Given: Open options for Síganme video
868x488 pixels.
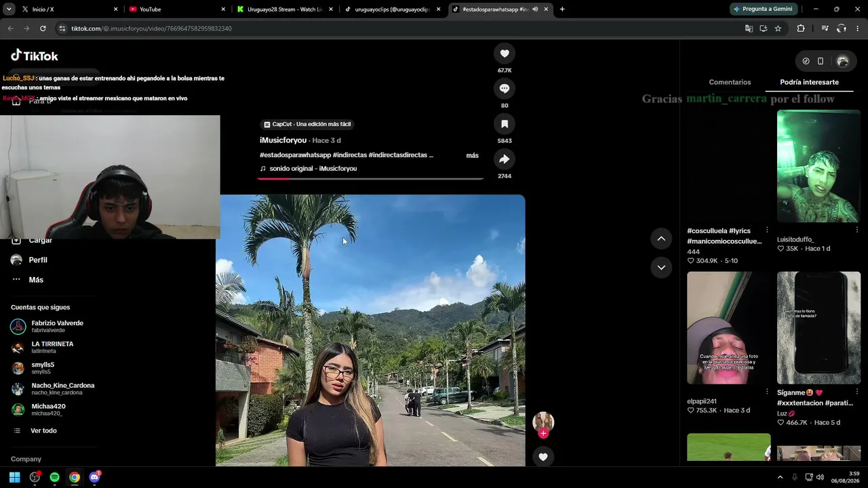Looking at the screenshot, I should (856, 392).
